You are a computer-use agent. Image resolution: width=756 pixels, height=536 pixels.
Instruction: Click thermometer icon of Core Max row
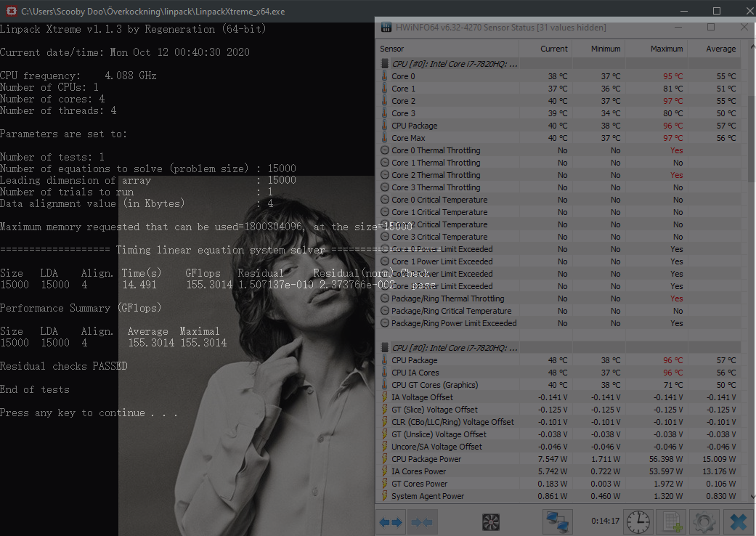pos(385,138)
